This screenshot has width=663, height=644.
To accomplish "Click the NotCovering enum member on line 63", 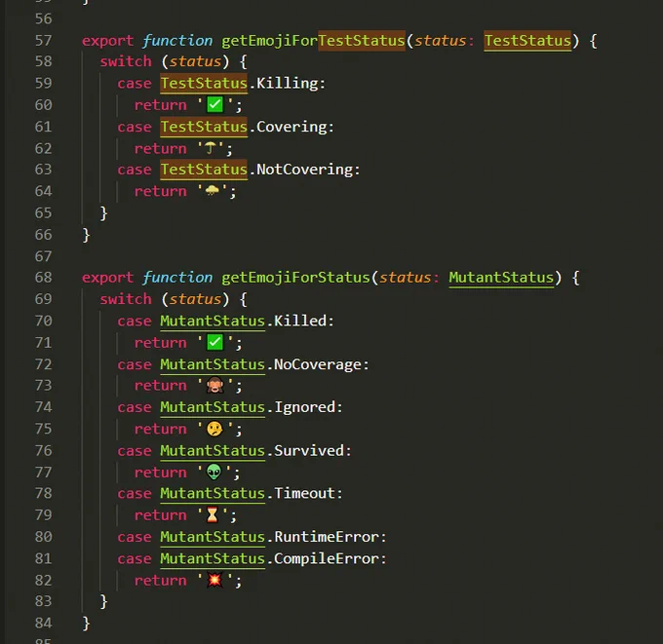I will point(305,170).
